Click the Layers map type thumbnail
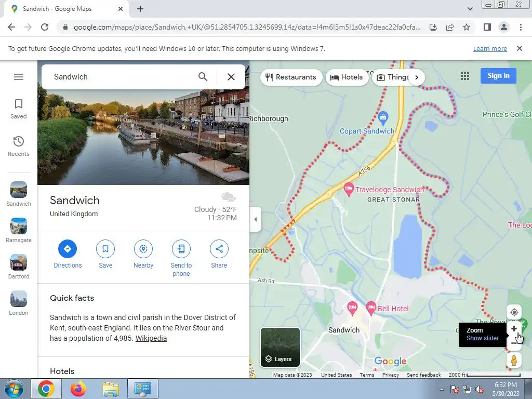Viewport: 532px width, 399px height. 280,347
